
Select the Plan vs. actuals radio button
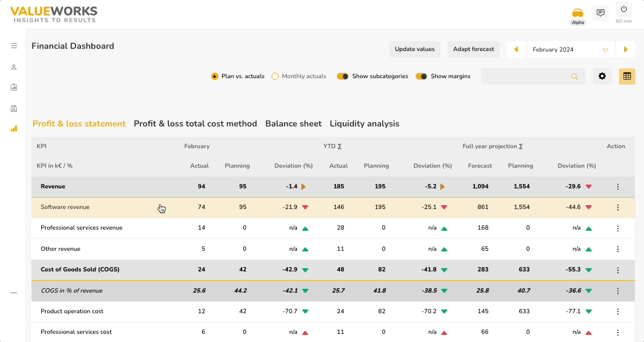[x=214, y=77]
